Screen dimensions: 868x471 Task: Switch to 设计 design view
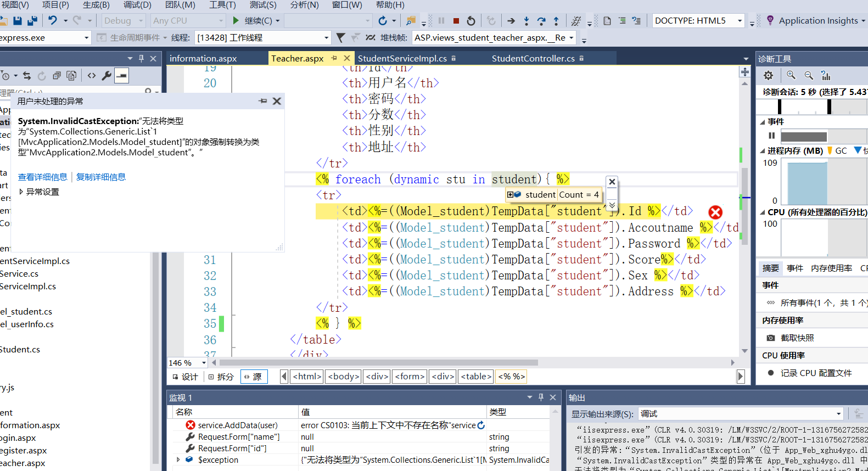[x=185, y=377]
